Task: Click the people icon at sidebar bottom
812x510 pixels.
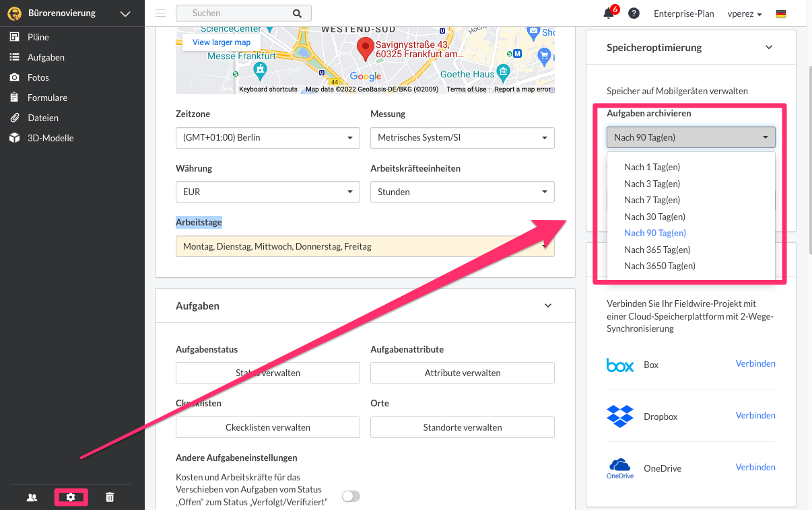Action: (x=32, y=498)
